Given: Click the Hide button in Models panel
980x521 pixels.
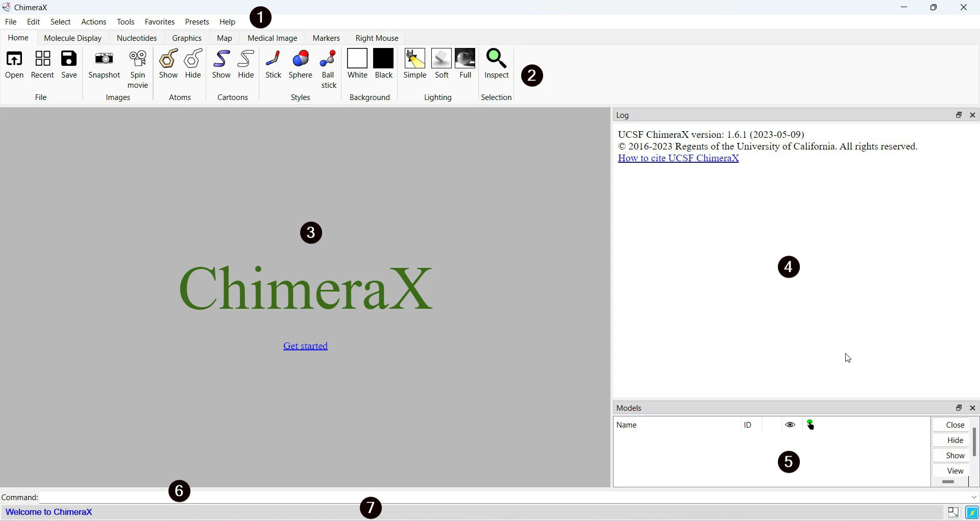Looking at the screenshot, I should pyautogui.click(x=951, y=440).
